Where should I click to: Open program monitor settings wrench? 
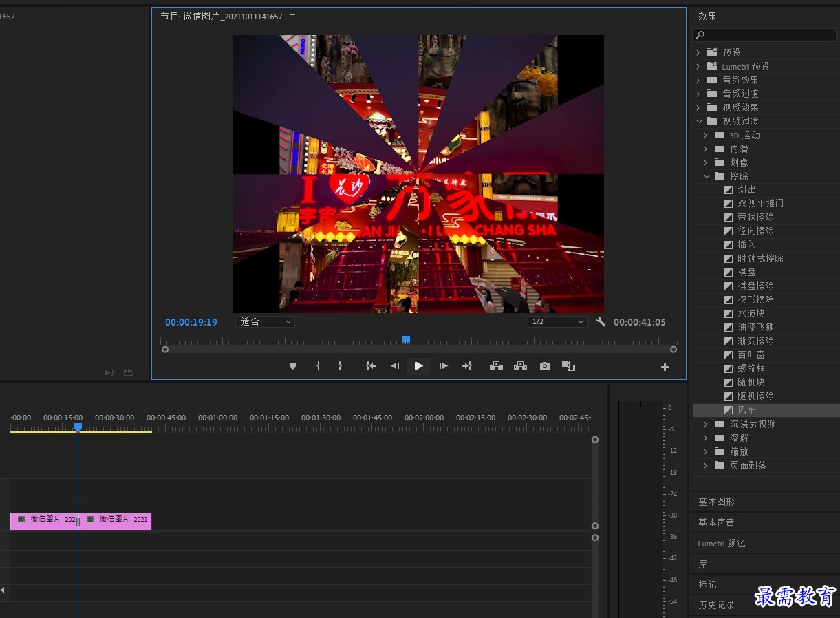point(601,321)
